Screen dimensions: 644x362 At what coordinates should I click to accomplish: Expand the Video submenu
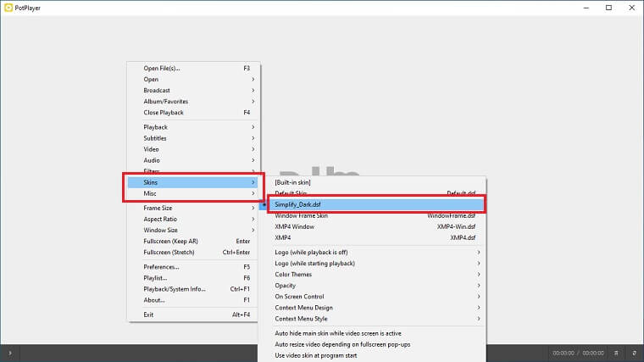click(x=193, y=149)
